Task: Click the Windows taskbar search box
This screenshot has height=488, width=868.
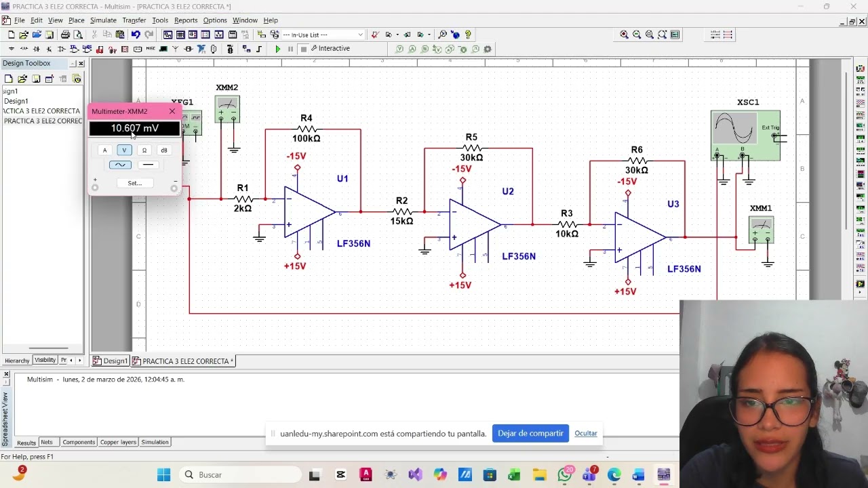Action: (241, 475)
